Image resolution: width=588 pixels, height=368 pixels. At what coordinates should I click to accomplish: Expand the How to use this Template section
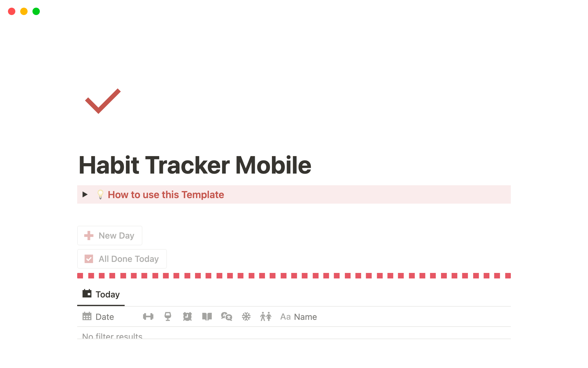[84, 195]
